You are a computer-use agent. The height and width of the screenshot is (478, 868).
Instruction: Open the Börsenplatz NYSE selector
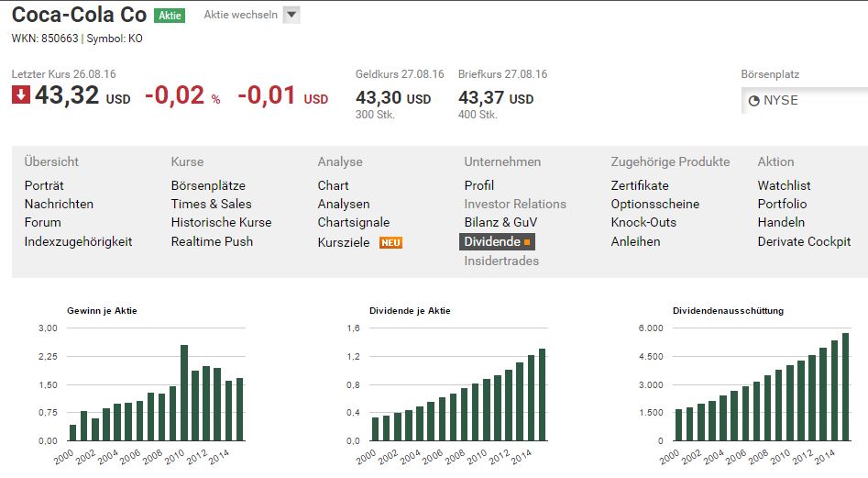804,101
